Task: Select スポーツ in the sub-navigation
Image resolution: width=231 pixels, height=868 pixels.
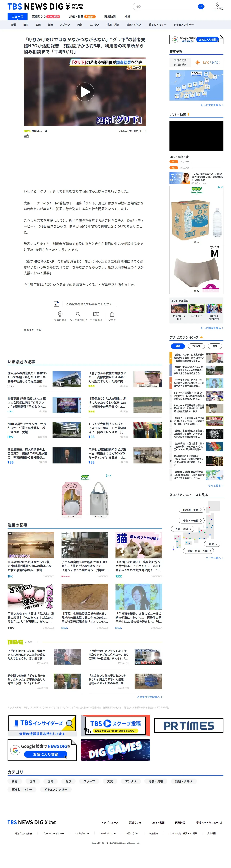Action: [x=65, y=25]
